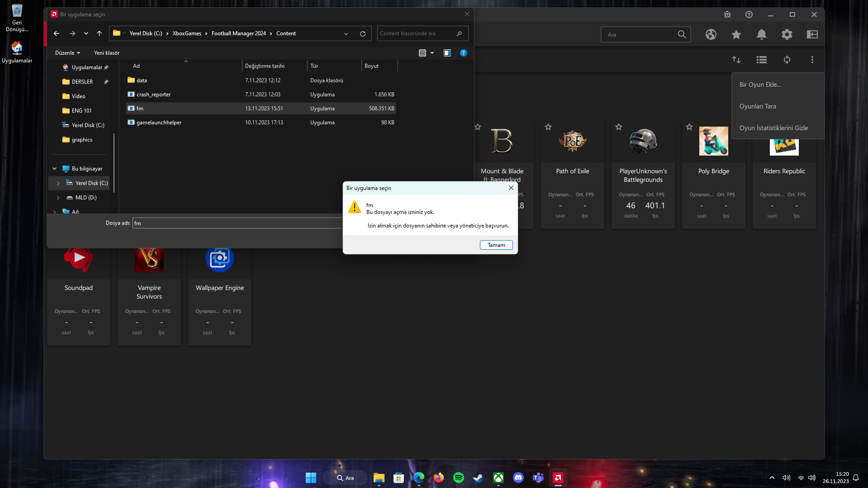Click the refresh games icon
The image size is (868, 488).
[x=787, y=60]
